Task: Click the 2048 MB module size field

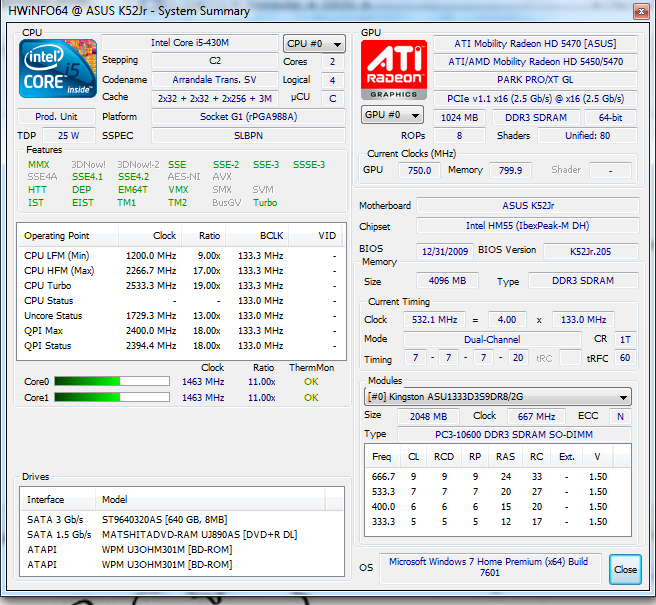Action: [x=428, y=416]
